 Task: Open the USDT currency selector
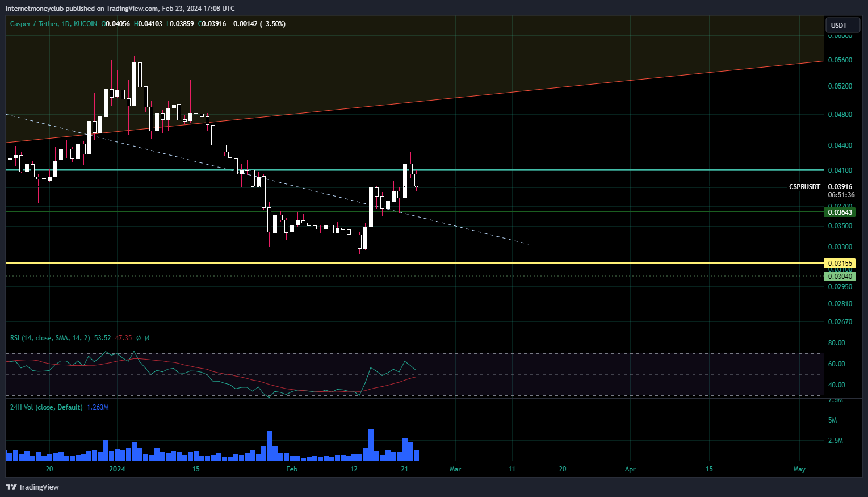pyautogui.click(x=842, y=25)
